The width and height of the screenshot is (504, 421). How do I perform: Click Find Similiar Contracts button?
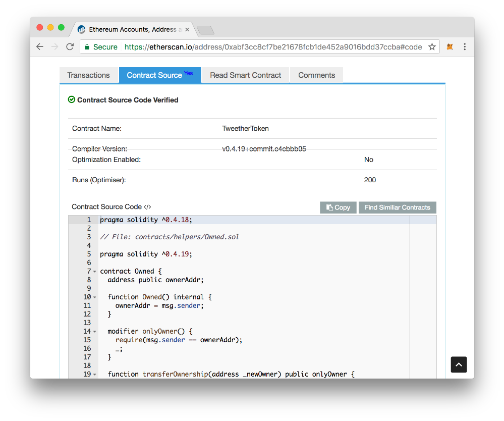point(397,207)
